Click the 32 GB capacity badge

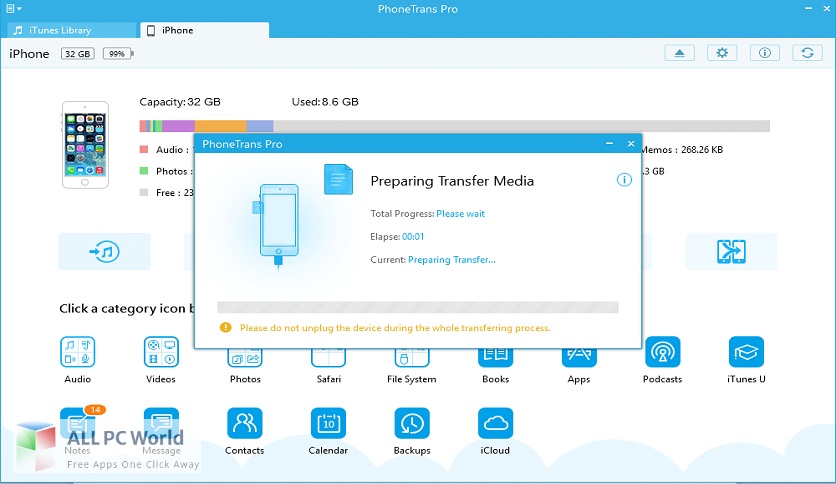pos(78,53)
